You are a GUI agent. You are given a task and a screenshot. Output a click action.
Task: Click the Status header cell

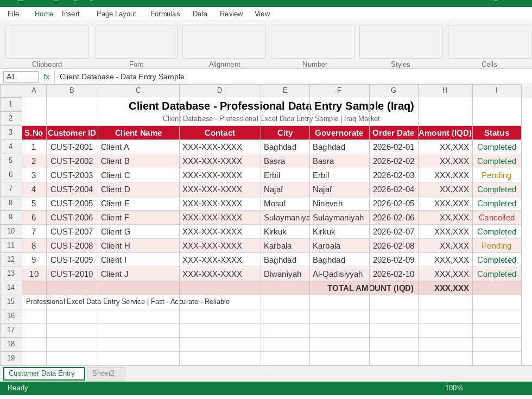pyautogui.click(x=497, y=132)
